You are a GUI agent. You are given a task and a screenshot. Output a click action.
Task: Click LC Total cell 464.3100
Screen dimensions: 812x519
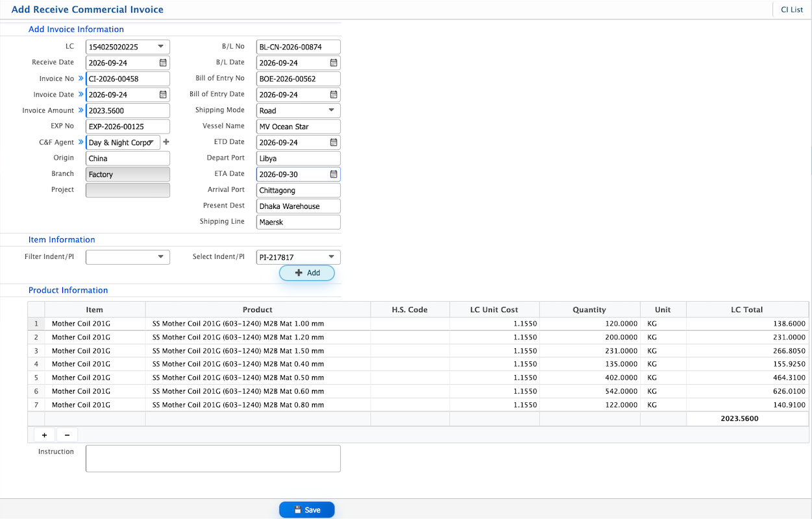tap(748, 378)
